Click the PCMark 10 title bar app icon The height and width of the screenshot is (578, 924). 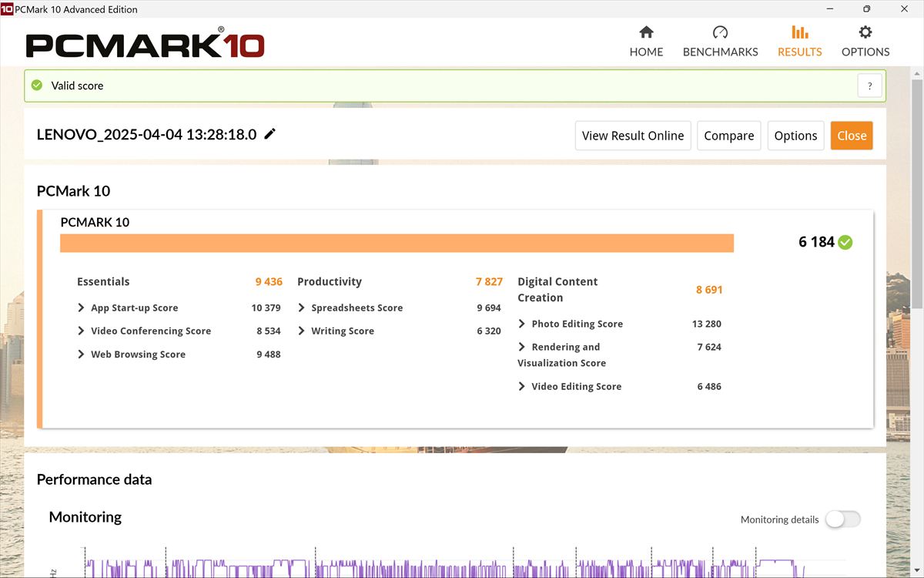click(7, 9)
